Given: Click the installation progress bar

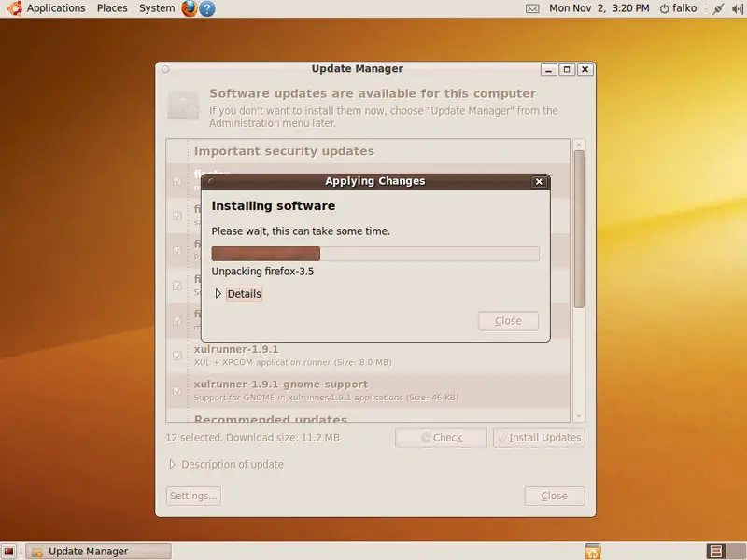Looking at the screenshot, I should [375, 254].
